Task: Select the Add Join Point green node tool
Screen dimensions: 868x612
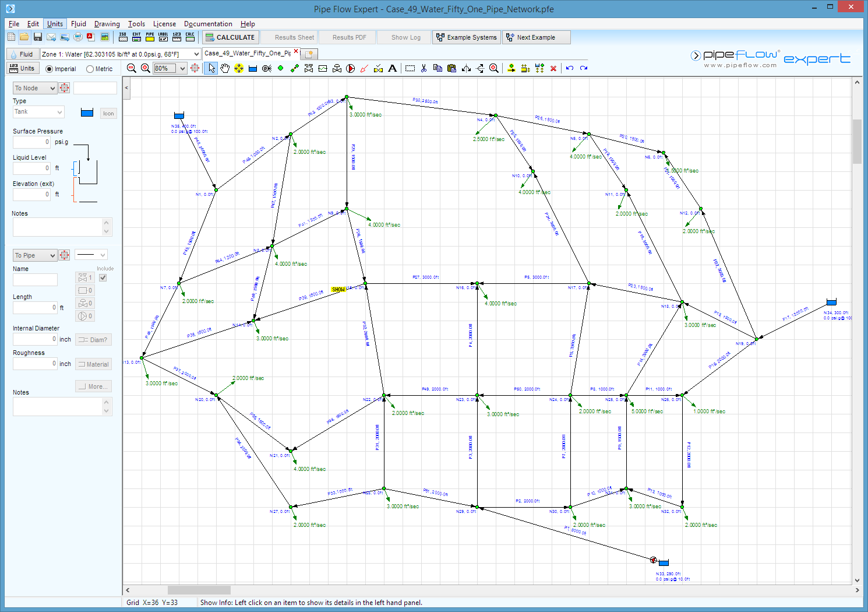Action: (281, 68)
